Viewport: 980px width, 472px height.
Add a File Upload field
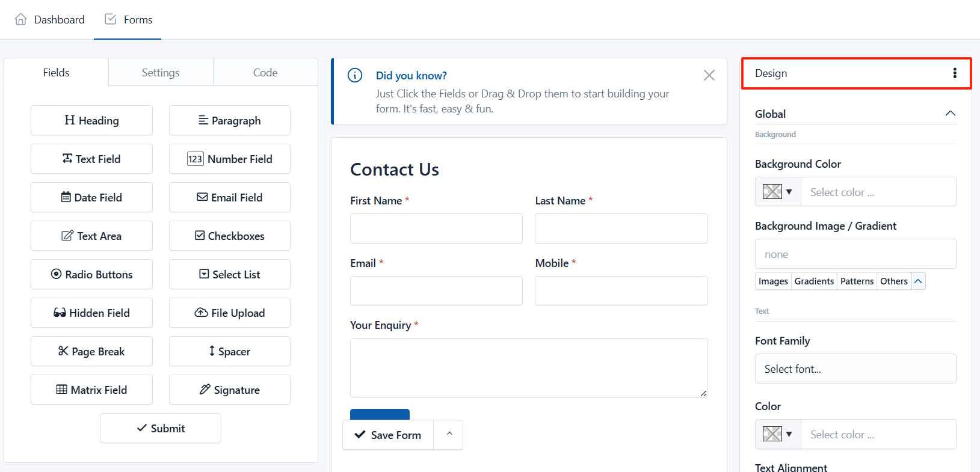[x=230, y=313]
